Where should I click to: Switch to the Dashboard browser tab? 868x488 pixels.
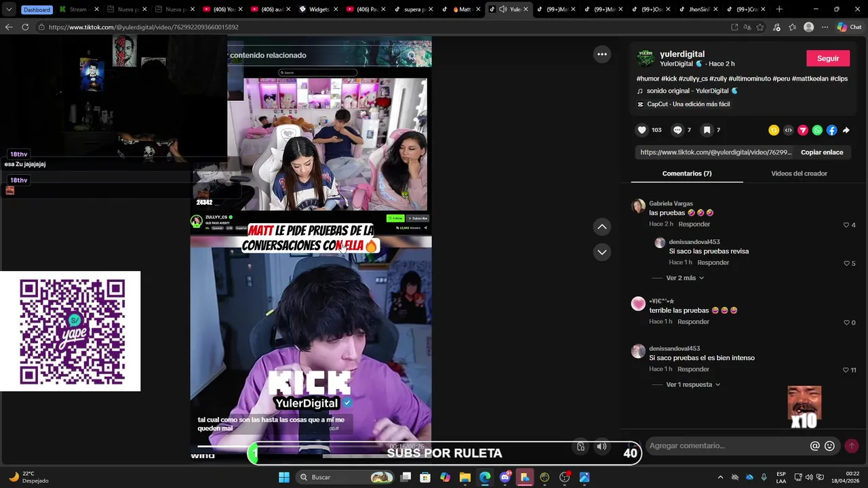coord(37,9)
